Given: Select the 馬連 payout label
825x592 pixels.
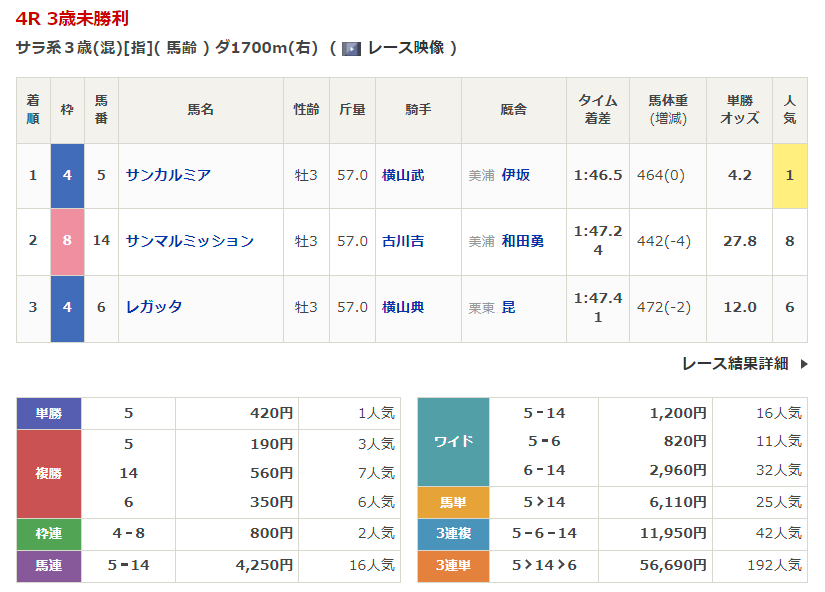Looking at the screenshot, I should tap(49, 566).
